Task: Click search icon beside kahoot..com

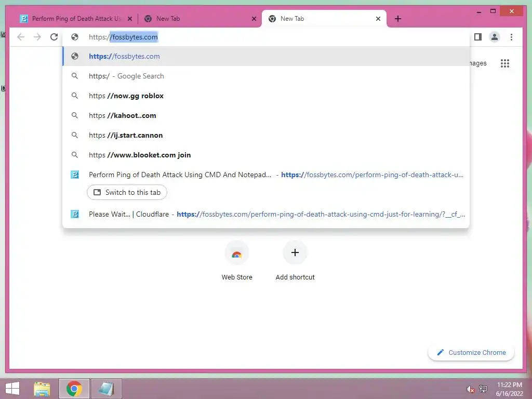Action: [x=75, y=115]
